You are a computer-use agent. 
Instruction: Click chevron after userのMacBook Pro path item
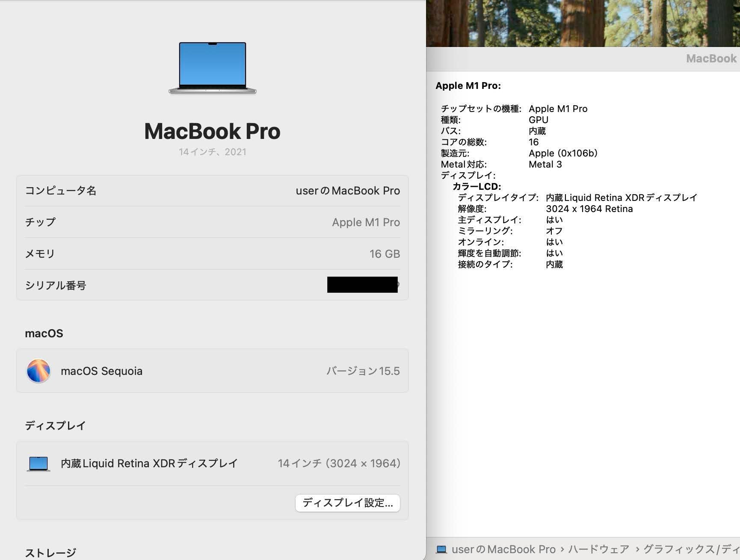(x=562, y=549)
